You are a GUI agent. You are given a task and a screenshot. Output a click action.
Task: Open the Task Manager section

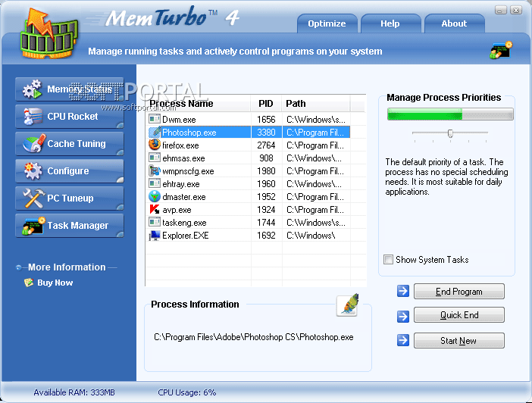[x=70, y=226]
